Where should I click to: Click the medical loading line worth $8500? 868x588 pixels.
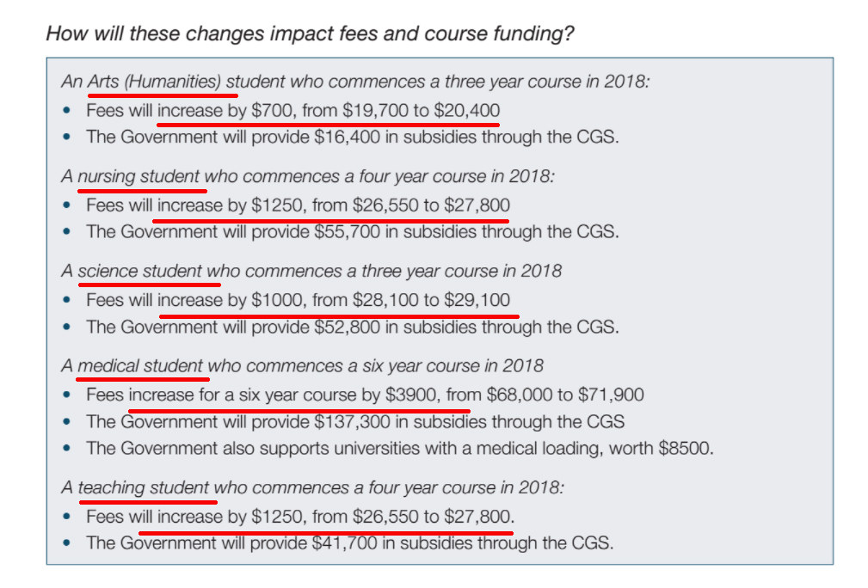pos(400,448)
